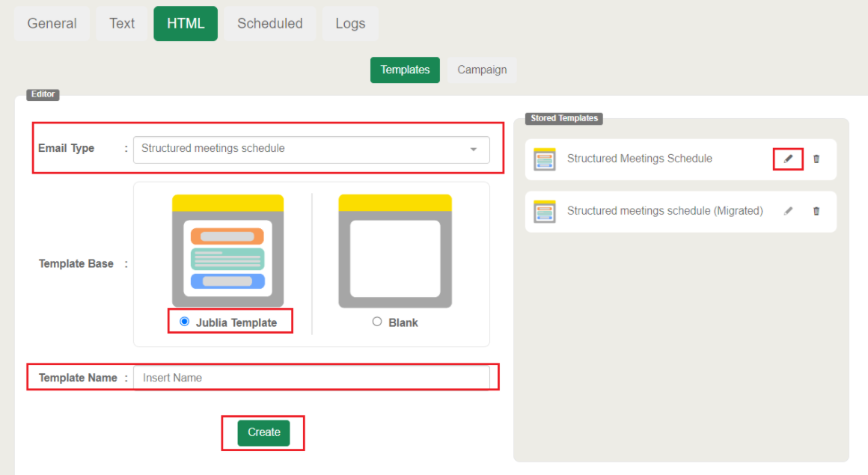Edit the Structured meetings schedule (Migrated) template

coord(788,211)
